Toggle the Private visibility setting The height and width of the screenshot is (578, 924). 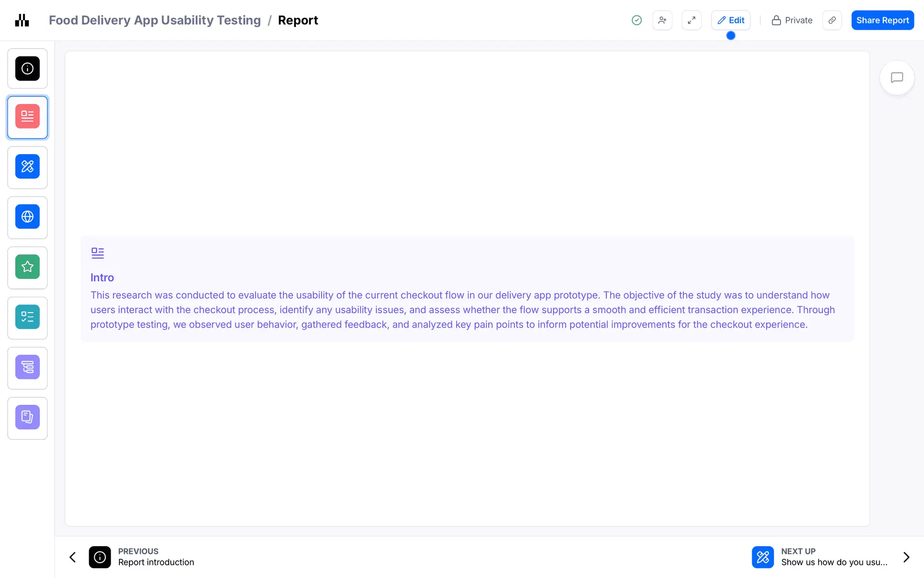point(792,20)
